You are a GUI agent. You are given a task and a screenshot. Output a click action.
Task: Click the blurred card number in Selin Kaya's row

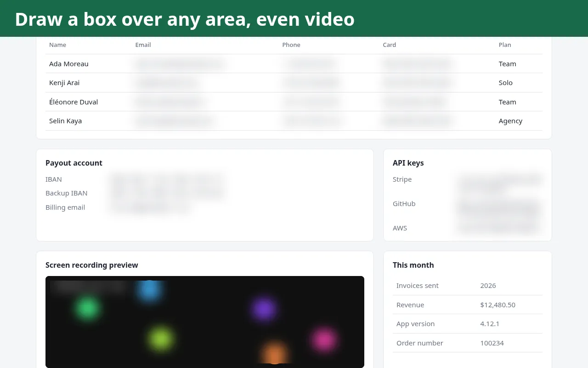[417, 121]
